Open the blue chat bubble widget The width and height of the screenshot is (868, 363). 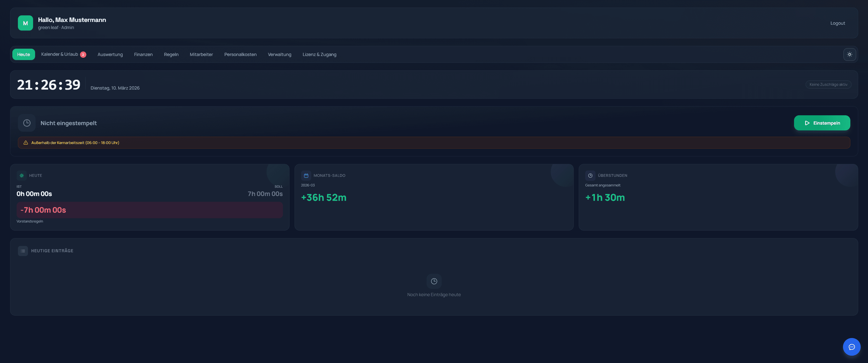pos(851,347)
